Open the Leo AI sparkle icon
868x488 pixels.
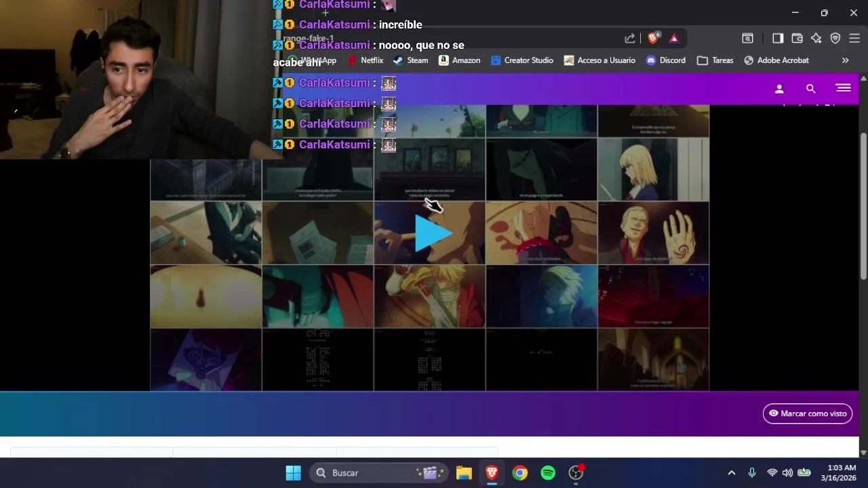click(x=816, y=39)
